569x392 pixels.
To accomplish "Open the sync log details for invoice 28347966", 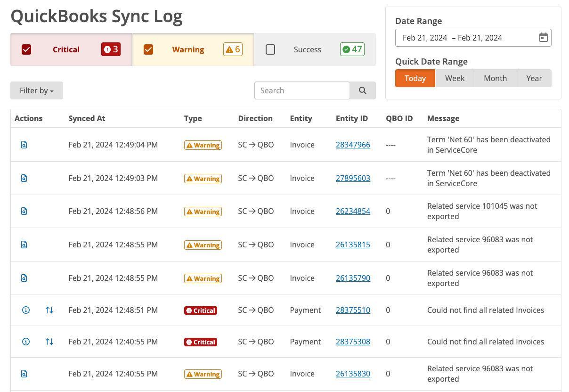I will (x=24, y=145).
